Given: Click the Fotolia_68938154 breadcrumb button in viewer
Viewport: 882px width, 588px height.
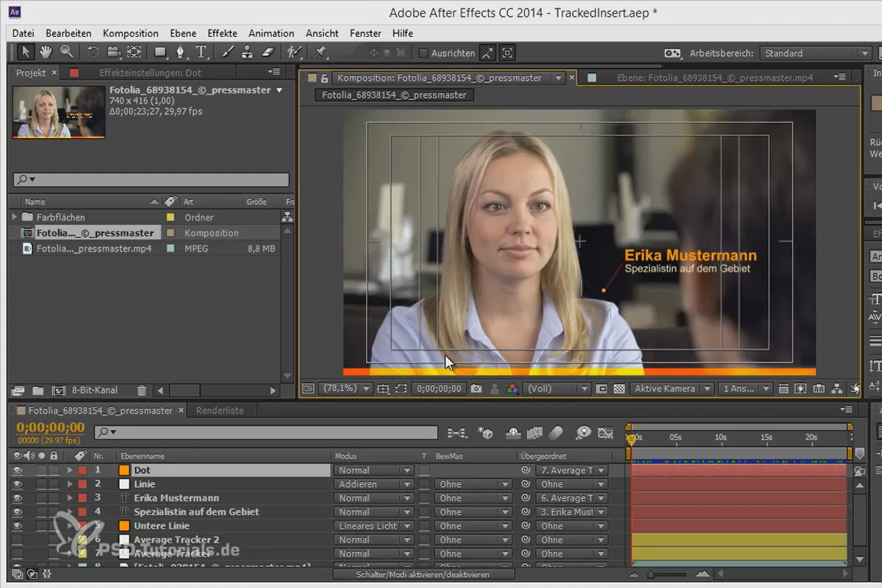Looking at the screenshot, I should [x=395, y=95].
